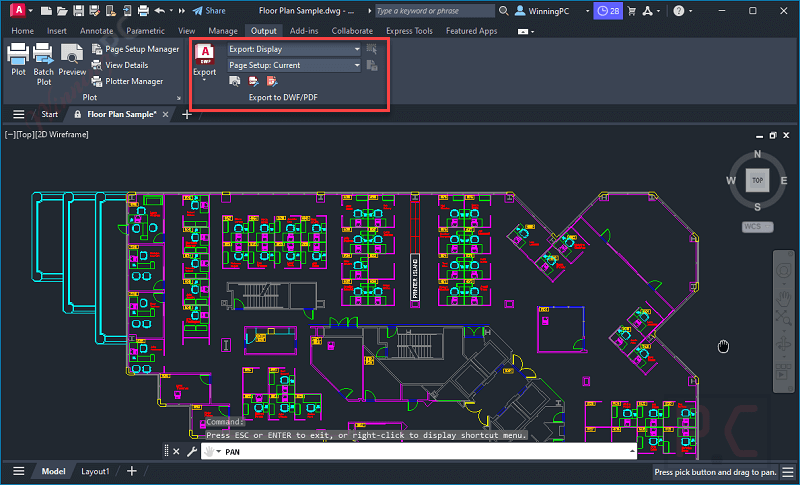The height and width of the screenshot is (485, 800).
Task: Click the keyword search input field
Action: tap(435, 11)
